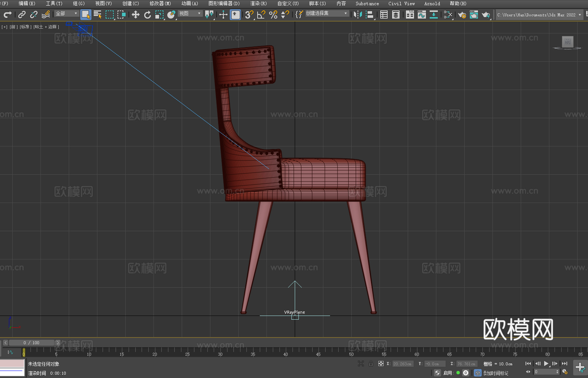Toggle absolute/offset transform mode icon
Screen dimensions: 588x378
coord(381,364)
